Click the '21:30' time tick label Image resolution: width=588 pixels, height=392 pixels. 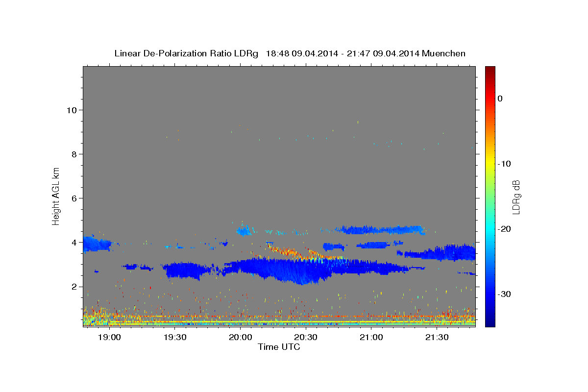pos(437,338)
